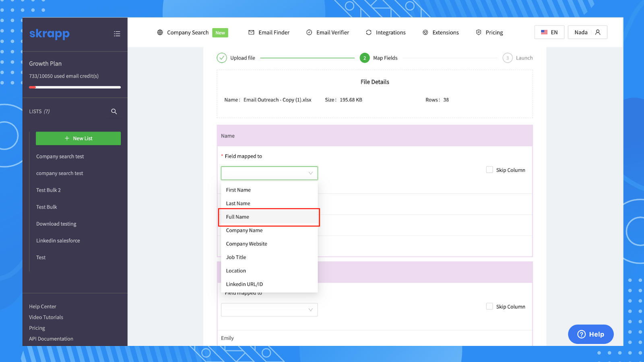Click the green New List button
Viewport: 644px width, 362px height.
[78, 138]
